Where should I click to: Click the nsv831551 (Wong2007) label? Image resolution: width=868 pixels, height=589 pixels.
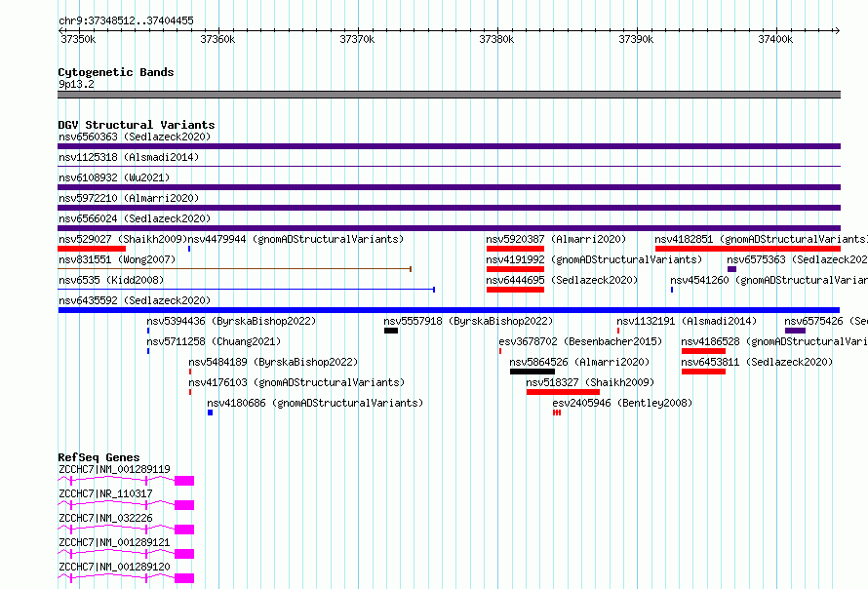[x=117, y=259]
